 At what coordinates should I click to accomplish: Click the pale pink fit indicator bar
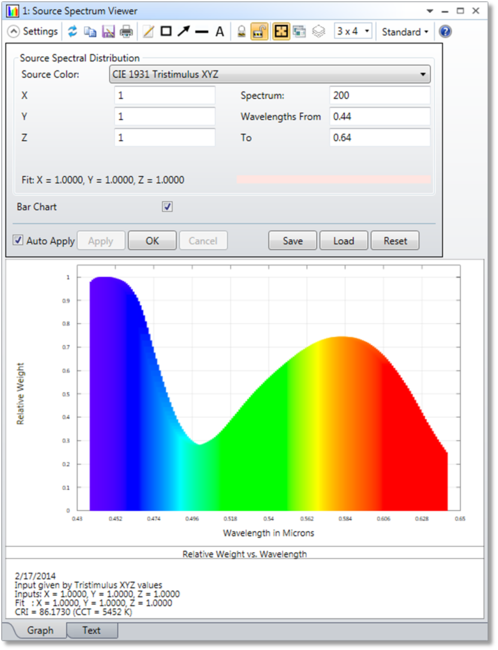tap(334, 179)
